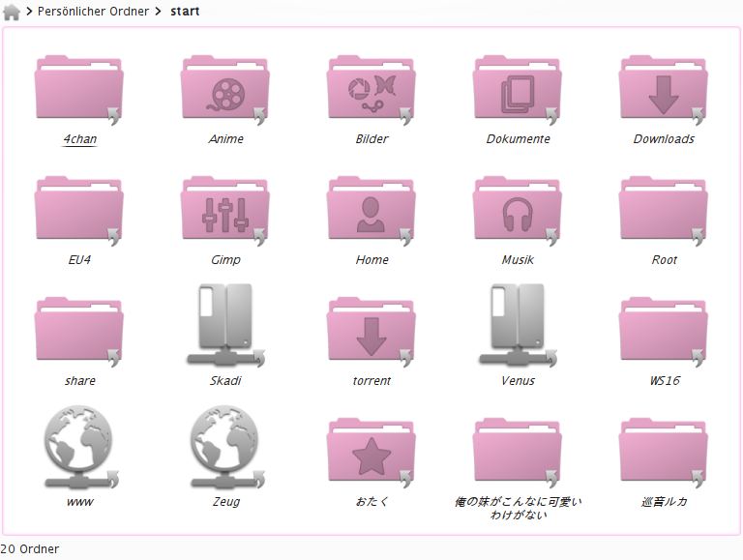The height and width of the screenshot is (560, 743).
Task: Open the Musik folder with headphones
Action: coord(518,210)
